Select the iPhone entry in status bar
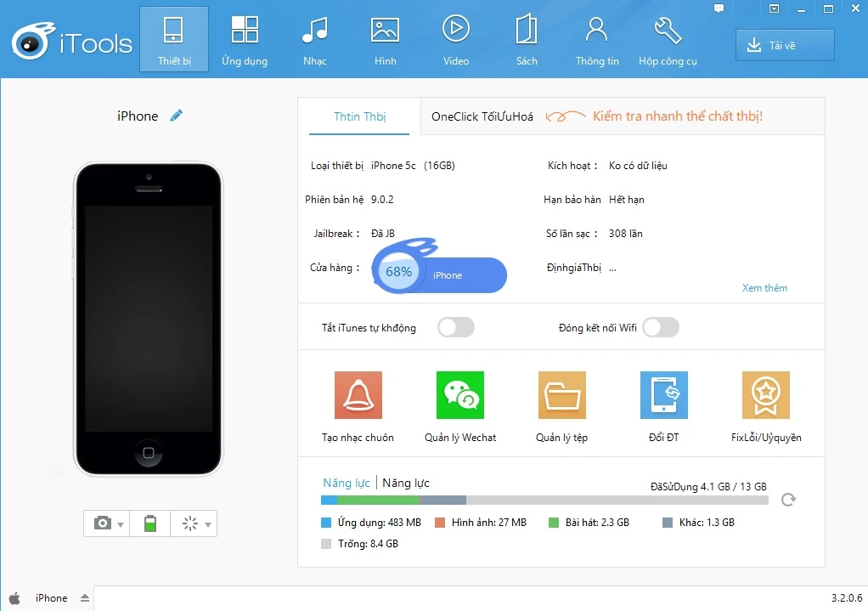 tap(52, 598)
